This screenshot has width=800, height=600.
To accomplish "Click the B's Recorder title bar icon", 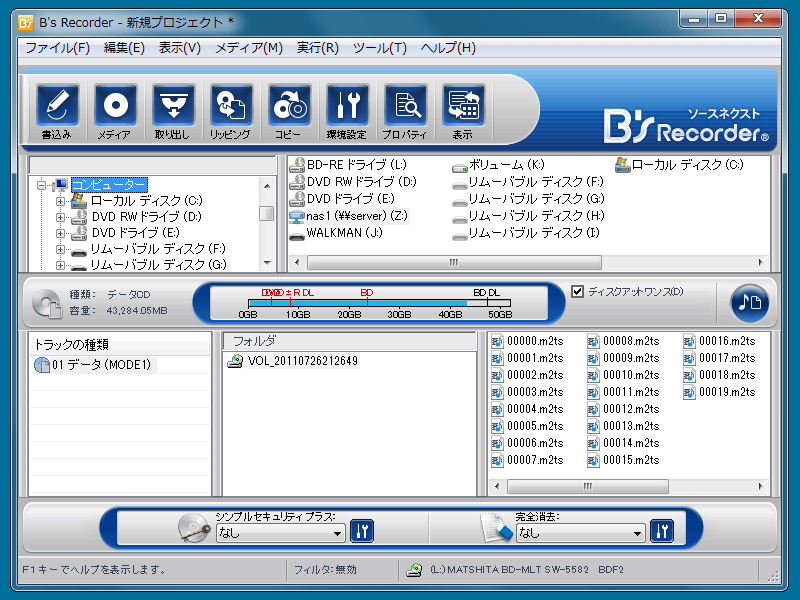I will [x=26, y=23].
